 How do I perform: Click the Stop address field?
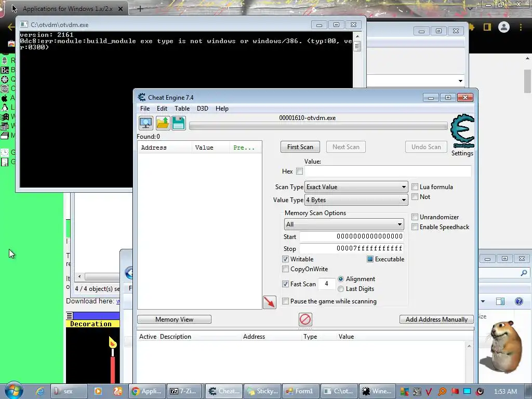click(x=352, y=248)
